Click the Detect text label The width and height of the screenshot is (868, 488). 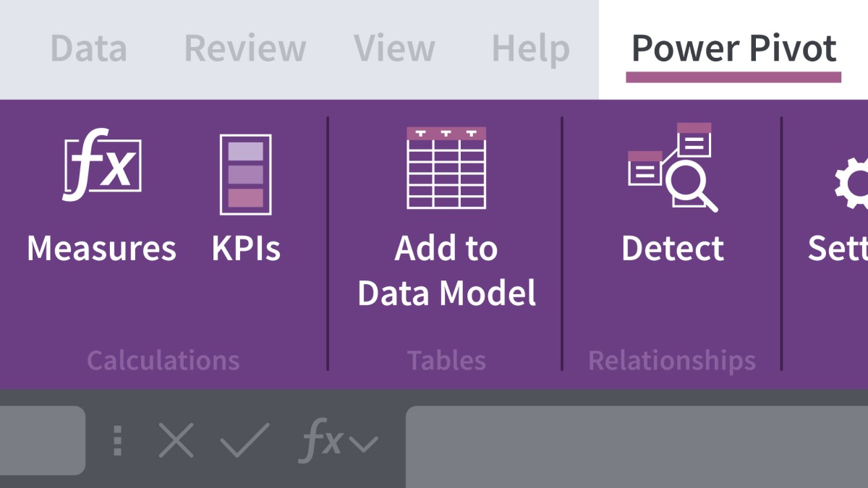673,249
